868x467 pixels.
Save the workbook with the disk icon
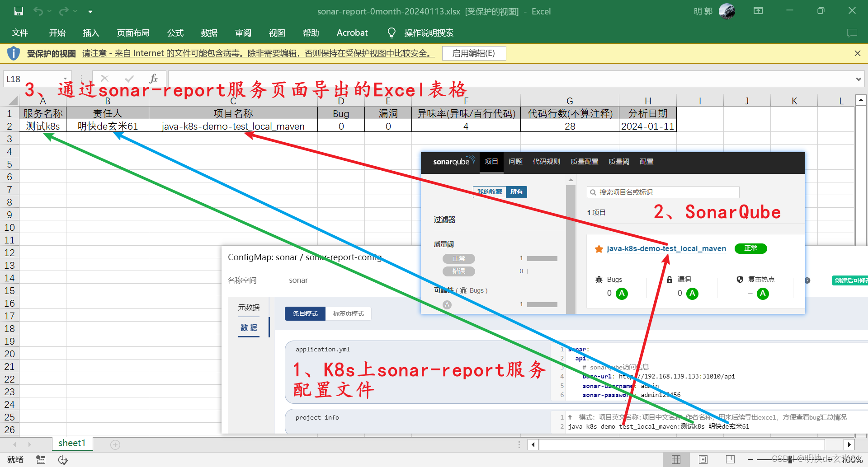pos(19,11)
